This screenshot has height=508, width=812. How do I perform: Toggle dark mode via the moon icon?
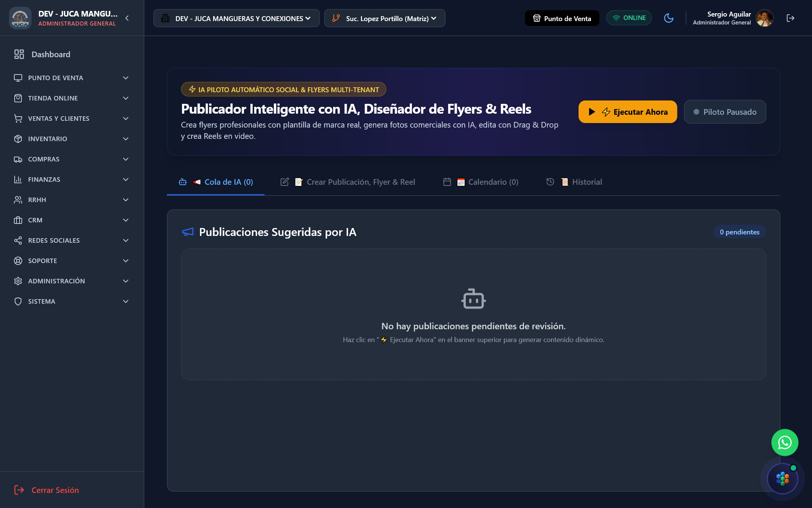pos(669,18)
